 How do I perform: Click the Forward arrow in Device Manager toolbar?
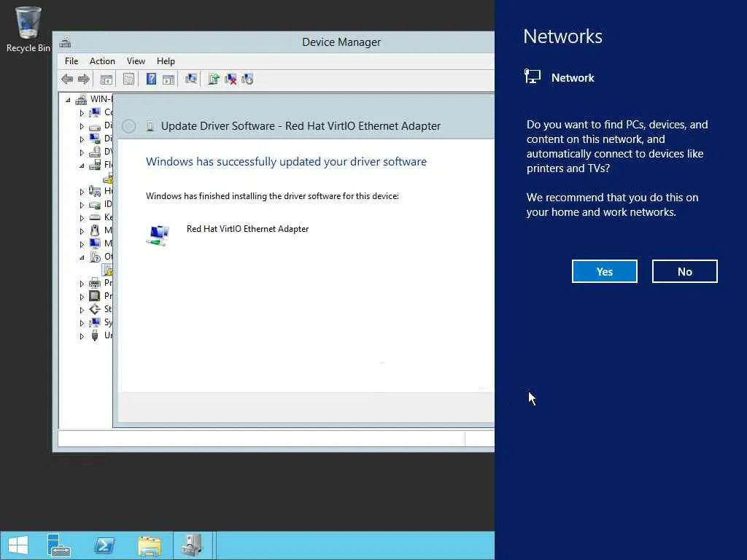(x=84, y=79)
